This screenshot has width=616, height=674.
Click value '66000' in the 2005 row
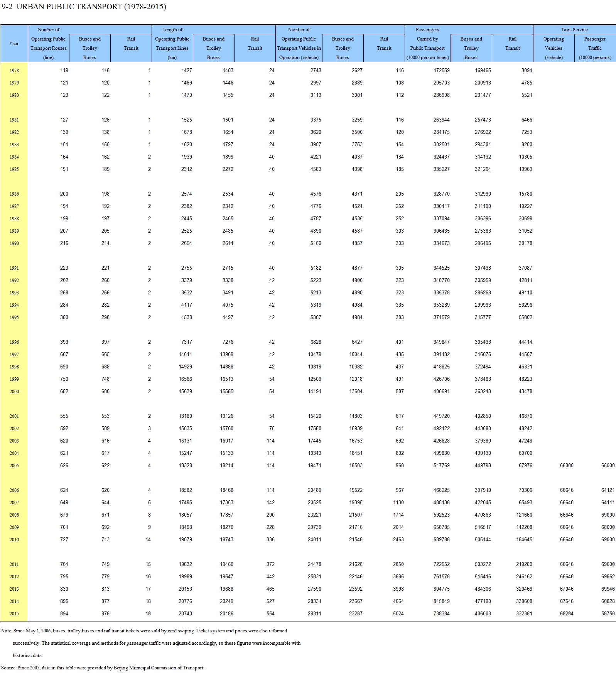[x=567, y=466]
